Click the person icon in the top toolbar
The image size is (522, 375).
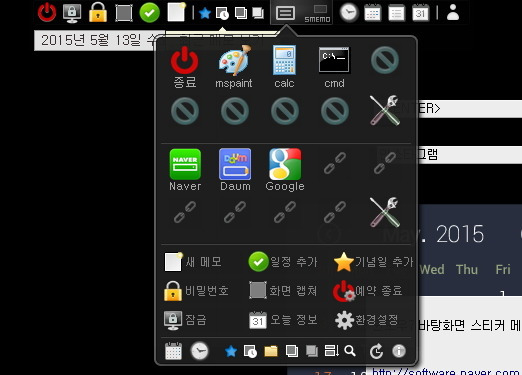click(x=453, y=13)
